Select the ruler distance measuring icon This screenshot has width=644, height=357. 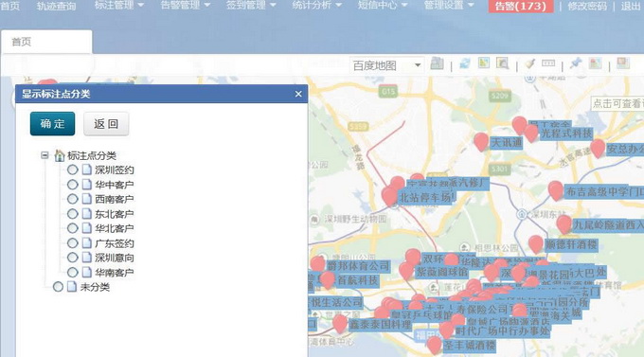(548, 63)
